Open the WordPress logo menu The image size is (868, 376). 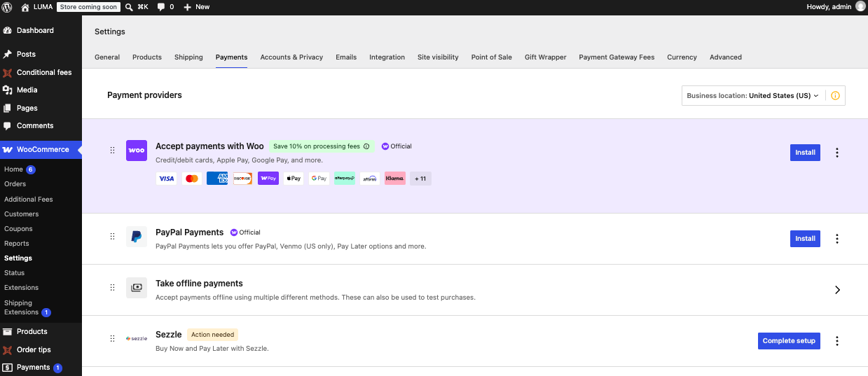pyautogui.click(x=7, y=6)
